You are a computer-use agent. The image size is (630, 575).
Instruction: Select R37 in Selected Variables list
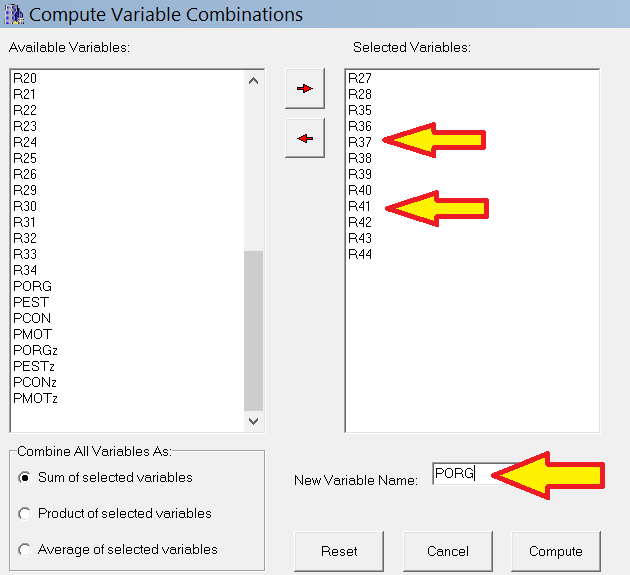point(360,142)
